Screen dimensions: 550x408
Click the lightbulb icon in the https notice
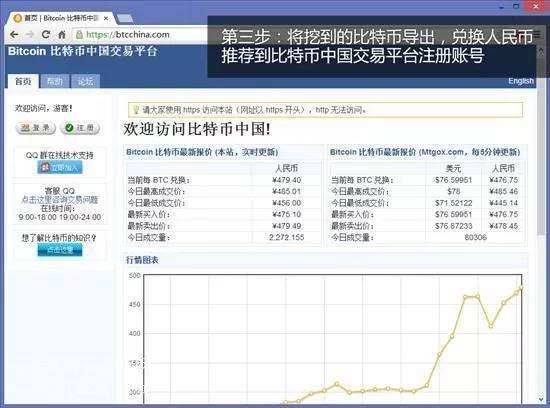pos(136,110)
